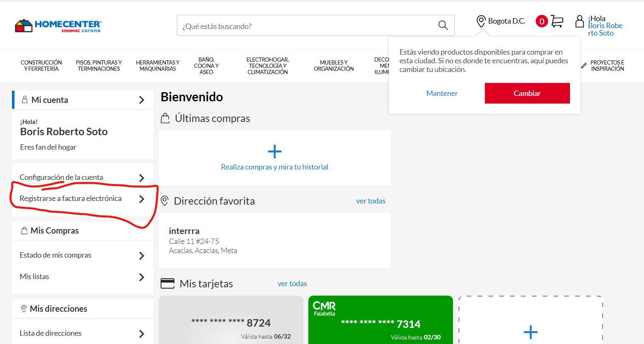Click the plus icon under Últimas compras

click(274, 152)
